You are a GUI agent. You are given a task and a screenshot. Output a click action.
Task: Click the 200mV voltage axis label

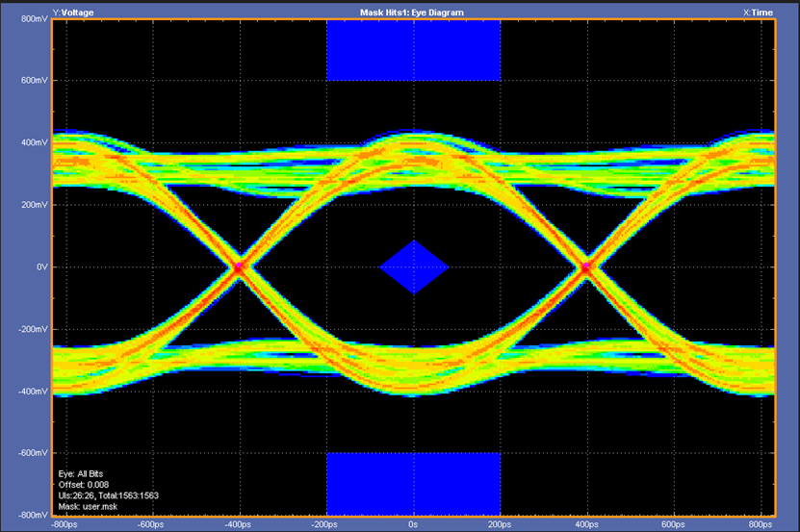(x=35, y=205)
